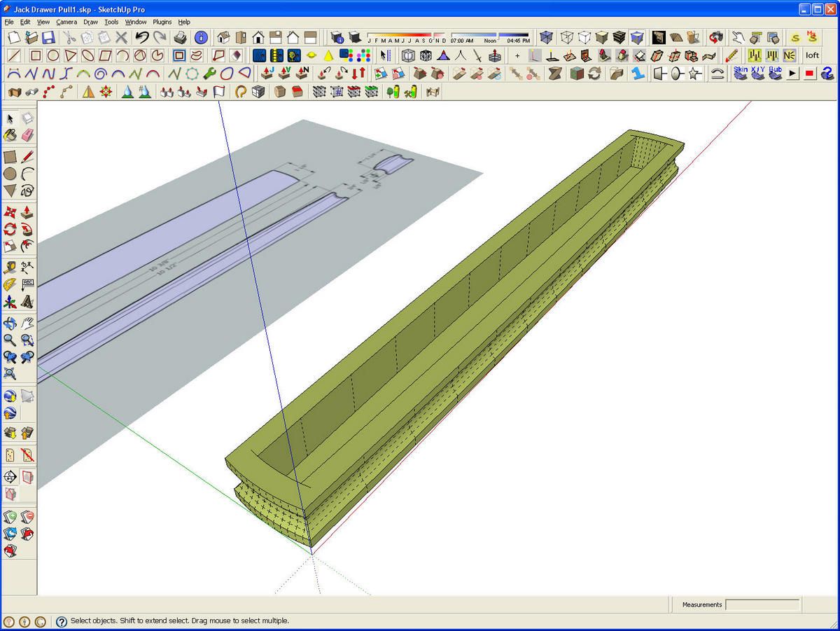
Task: Select the Arc tool in left toolbar
Action: tap(27, 174)
